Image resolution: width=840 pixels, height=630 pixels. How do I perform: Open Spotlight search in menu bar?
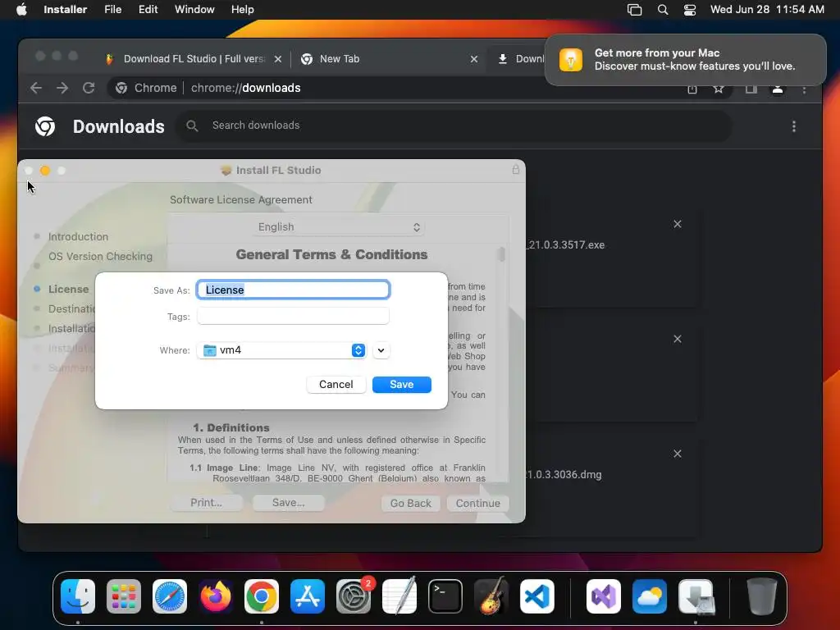(x=663, y=9)
